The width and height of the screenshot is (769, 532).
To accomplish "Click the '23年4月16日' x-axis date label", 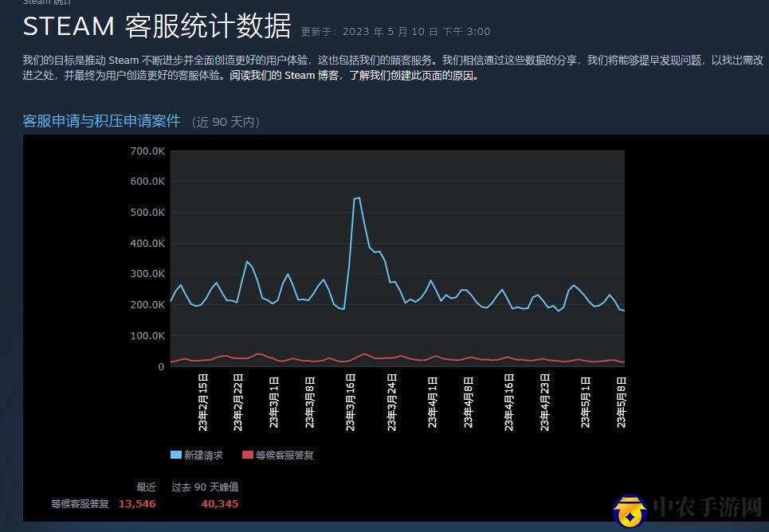I will click(509, 402).
